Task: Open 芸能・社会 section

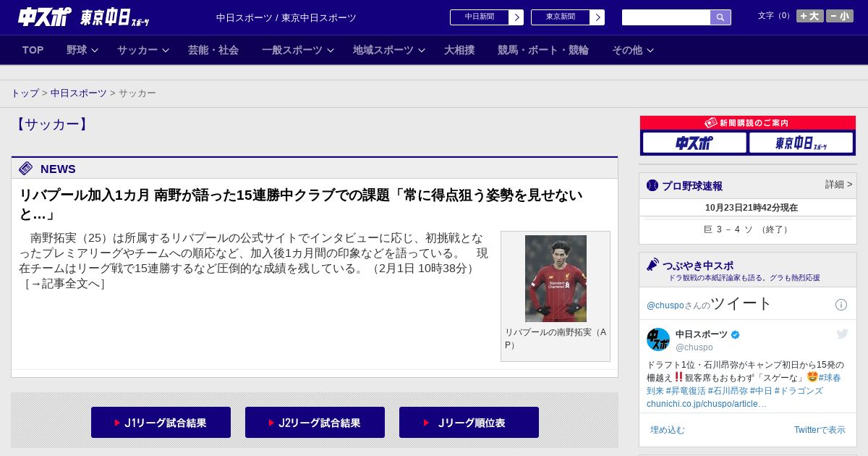Action: tap(213, 50)
